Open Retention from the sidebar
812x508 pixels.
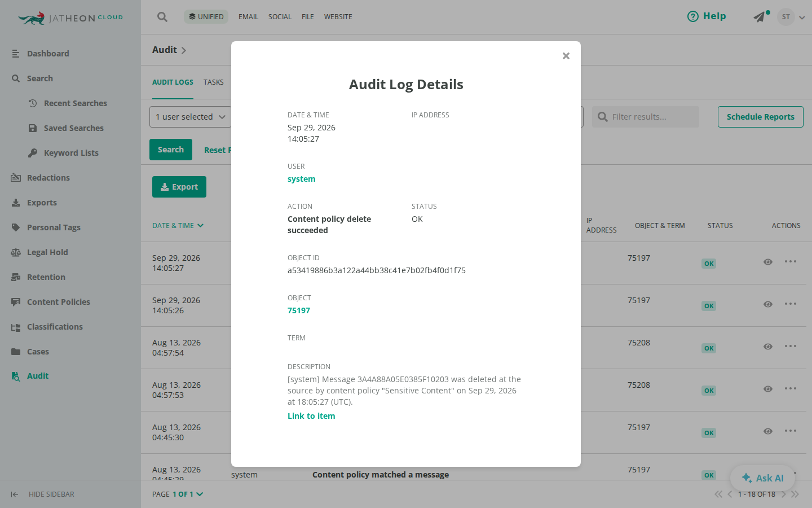coord(46,277)
